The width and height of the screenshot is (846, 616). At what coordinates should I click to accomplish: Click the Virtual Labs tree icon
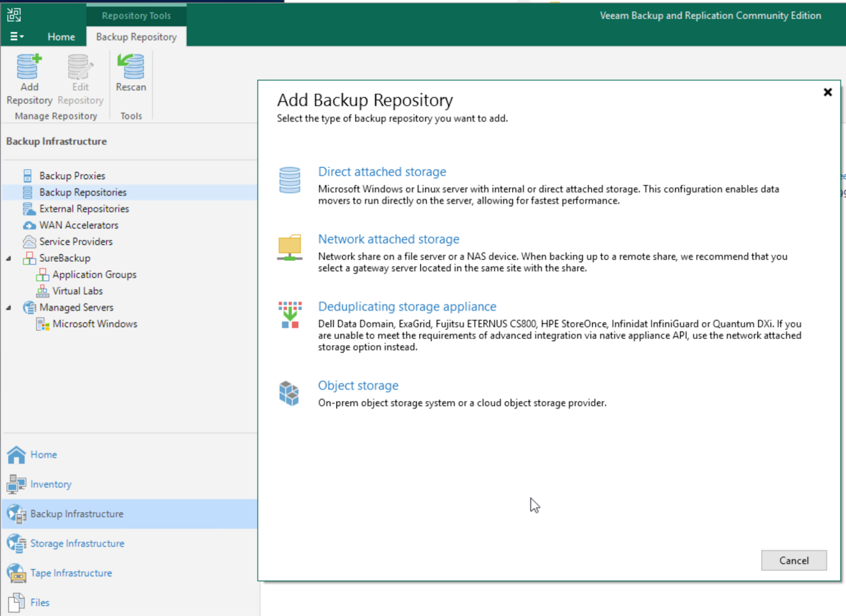coord(42,291)
